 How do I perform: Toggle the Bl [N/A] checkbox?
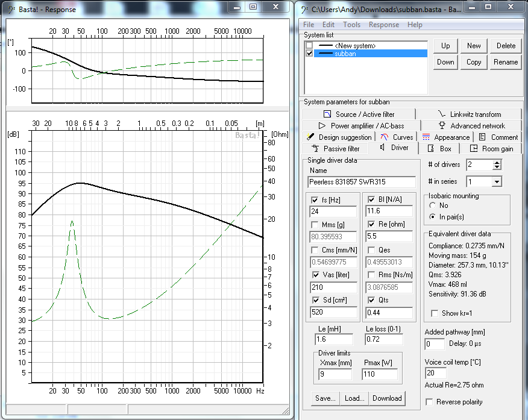coord(371,199)
